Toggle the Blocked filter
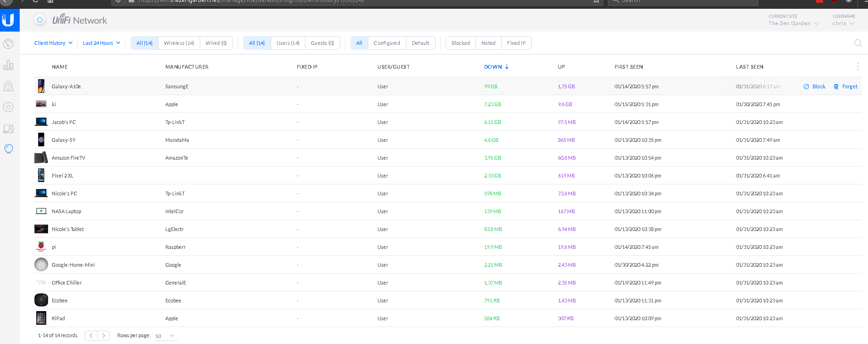 [x=461, y=43]
